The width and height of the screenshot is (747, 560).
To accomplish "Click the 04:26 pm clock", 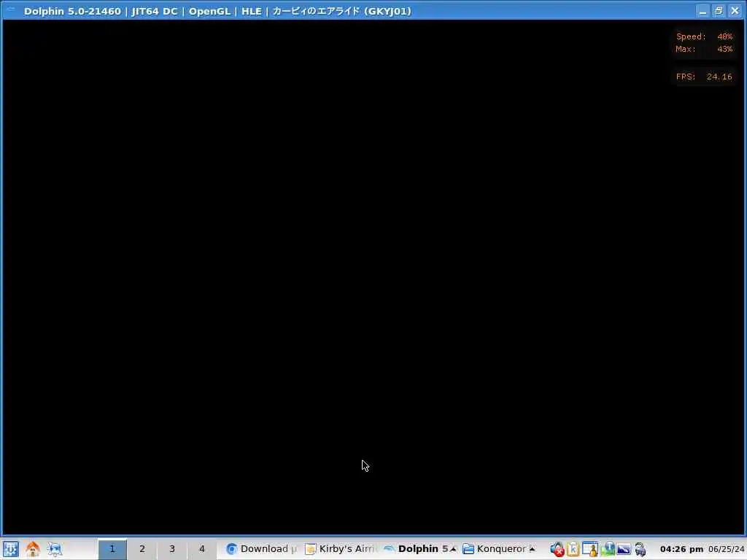I will tap(682, 549).
